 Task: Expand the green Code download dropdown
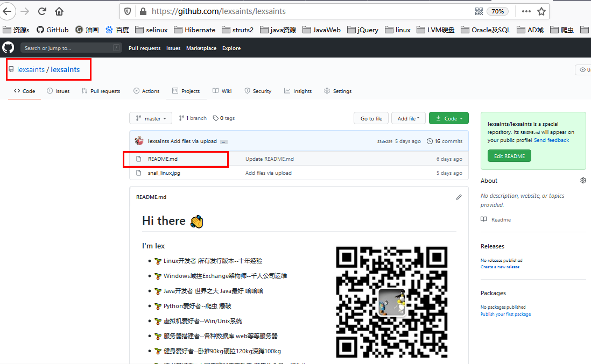coord(449,118)
